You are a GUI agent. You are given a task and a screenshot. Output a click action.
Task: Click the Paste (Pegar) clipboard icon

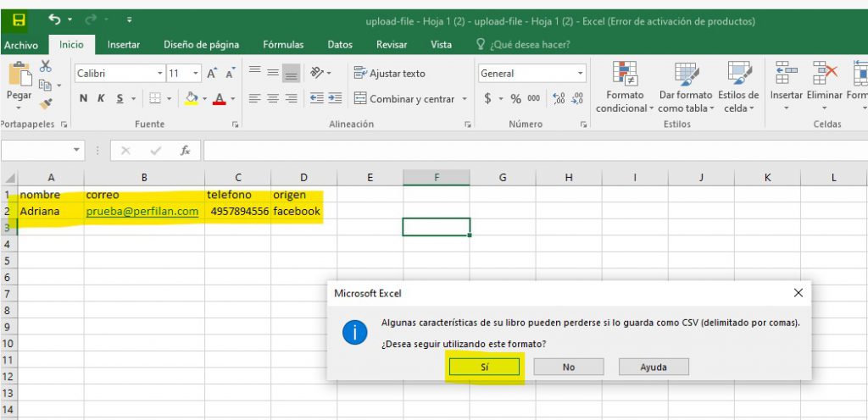(19, 78)
